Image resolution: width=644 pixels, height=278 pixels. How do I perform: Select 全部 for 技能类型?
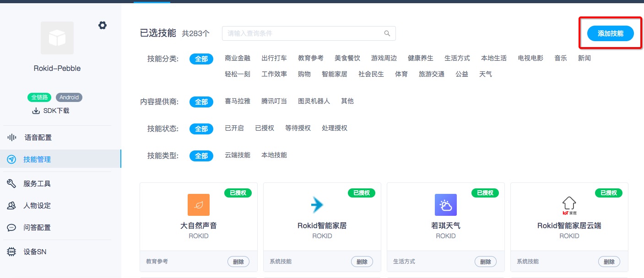(201, 155)
